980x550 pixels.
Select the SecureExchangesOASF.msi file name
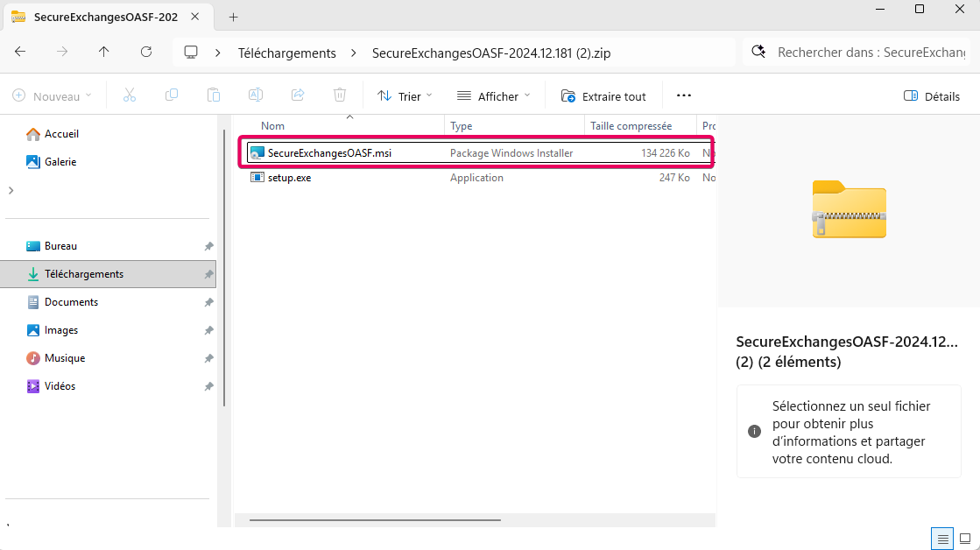(x=329, y=152)
